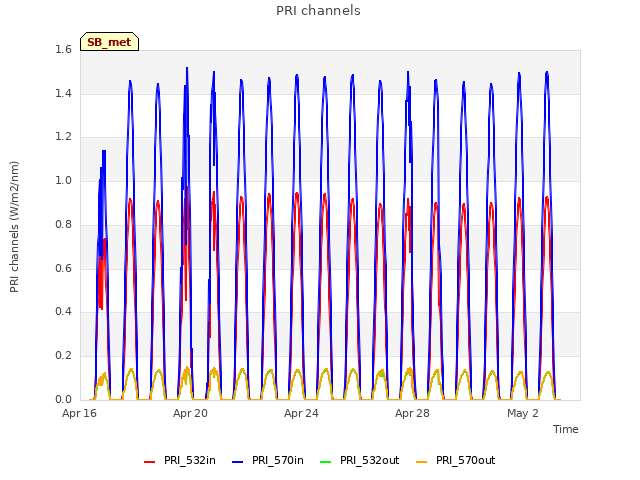This screenshot has height=480, width=640.
Task: Click the PRI channels chart title
Action: (318, 11)
